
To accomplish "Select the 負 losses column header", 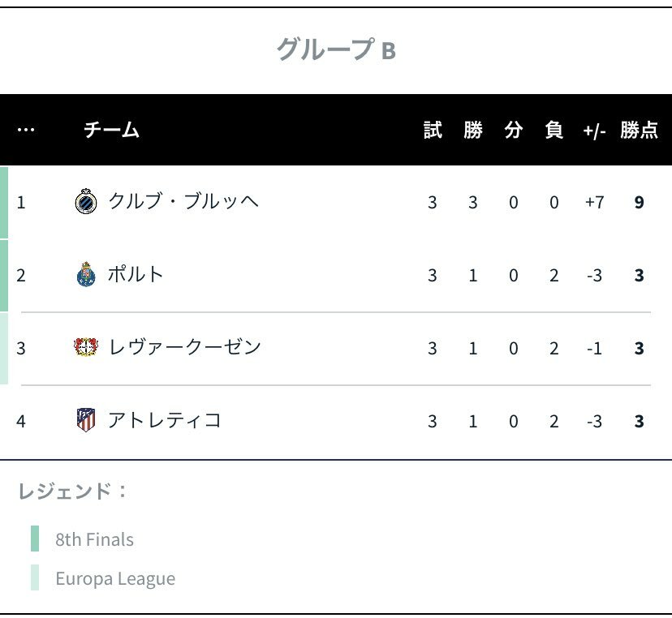I will click(x=554, y=130).
